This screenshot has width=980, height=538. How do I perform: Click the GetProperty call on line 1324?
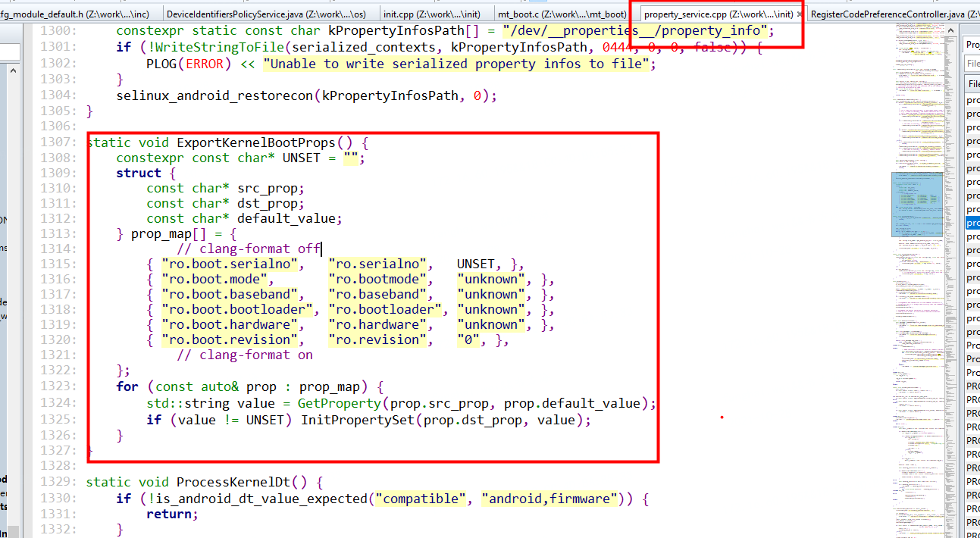coord(340,403)
